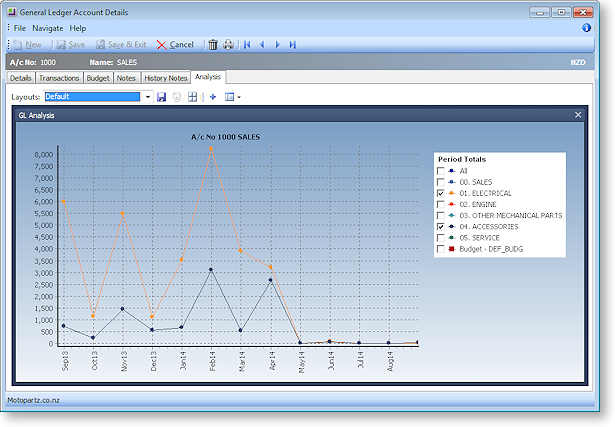
Task: Click the blue help info icon
Action: click(x=586, y=28)
